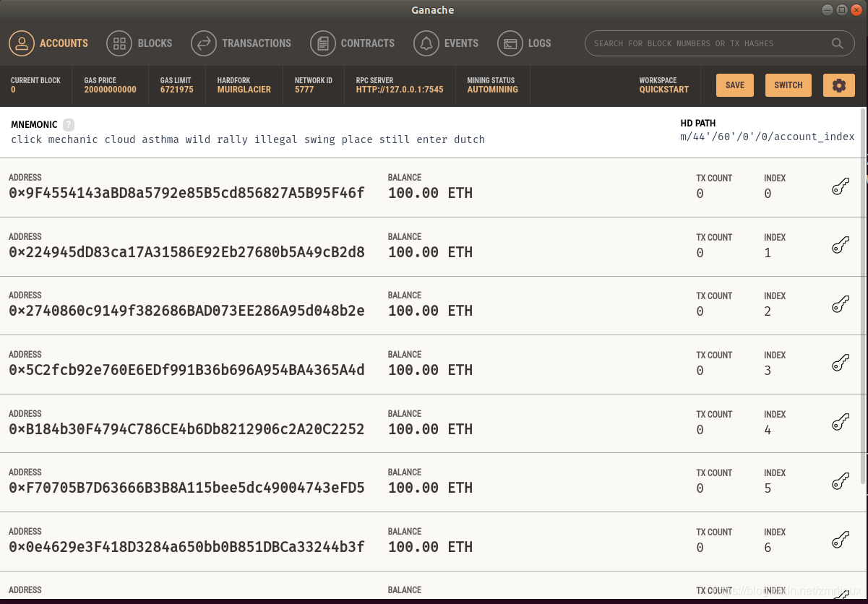Click address 0×9F4554143aBD8a5792e85B5cd856827A5B95F46f
The width and height of the screenshot is (868, 604).
click(186, 193)
